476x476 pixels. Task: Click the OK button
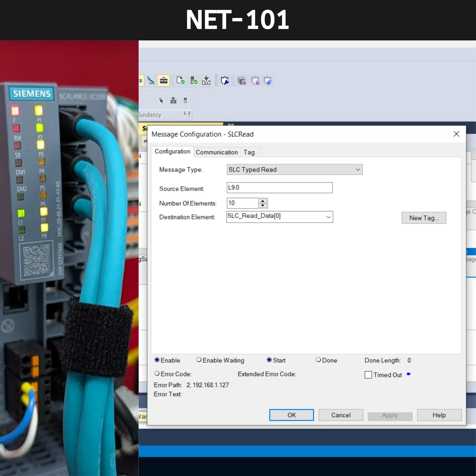tap(292, 415)
